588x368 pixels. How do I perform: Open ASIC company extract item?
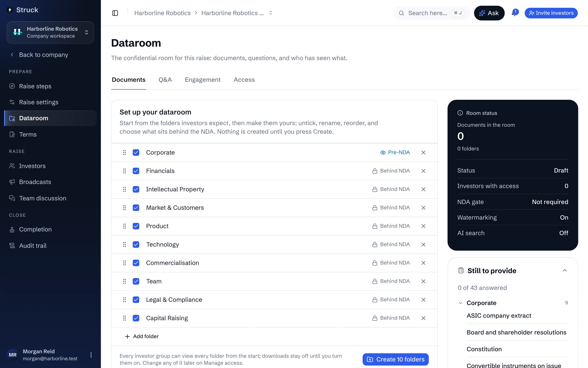(499, 316)
